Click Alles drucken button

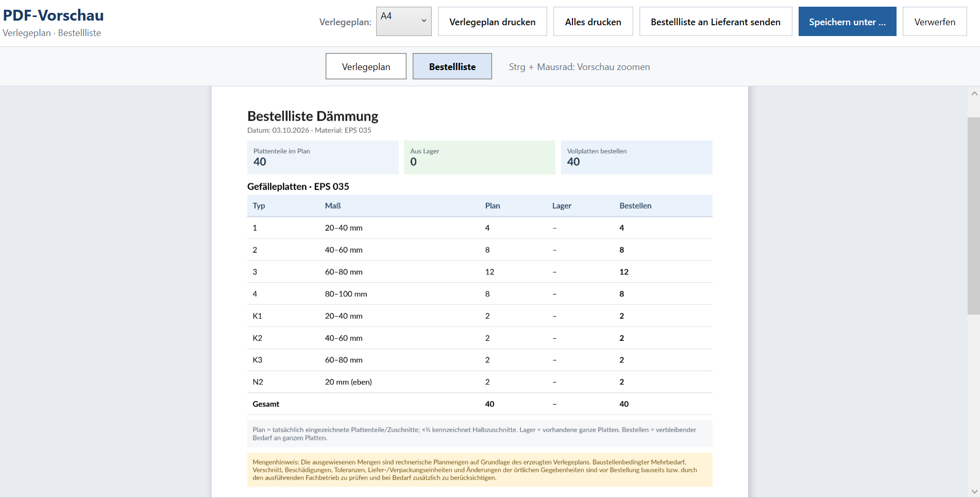(593, 22)
